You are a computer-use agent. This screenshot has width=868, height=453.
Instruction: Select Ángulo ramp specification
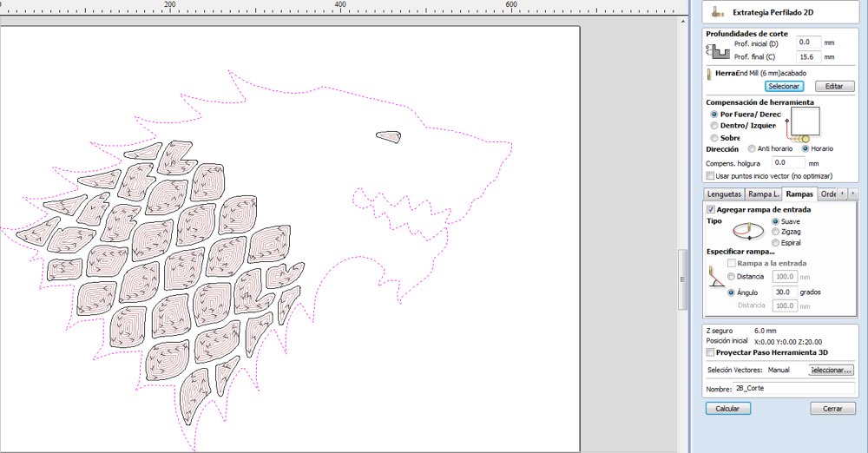point(731,292)
